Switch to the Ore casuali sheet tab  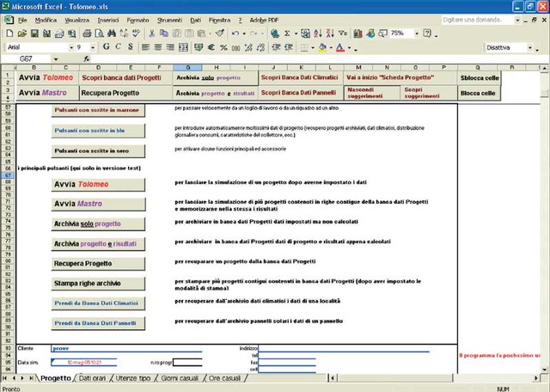tap(224, 378)
